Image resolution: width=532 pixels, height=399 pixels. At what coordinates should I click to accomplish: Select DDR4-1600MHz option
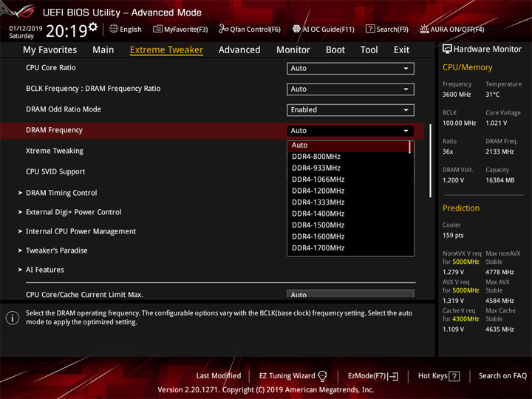(349, 236)
